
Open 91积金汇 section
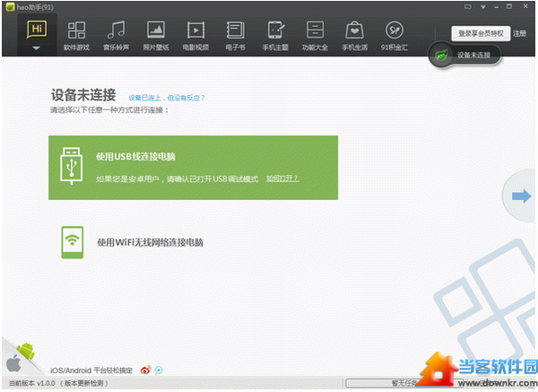click(395, 37)
